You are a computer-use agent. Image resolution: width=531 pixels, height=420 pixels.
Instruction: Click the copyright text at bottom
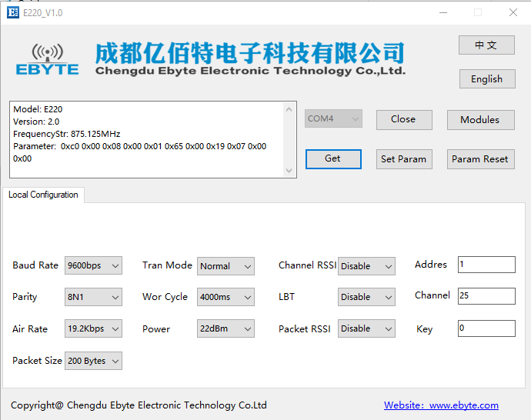pyautogui.click(x=139, y=405)
